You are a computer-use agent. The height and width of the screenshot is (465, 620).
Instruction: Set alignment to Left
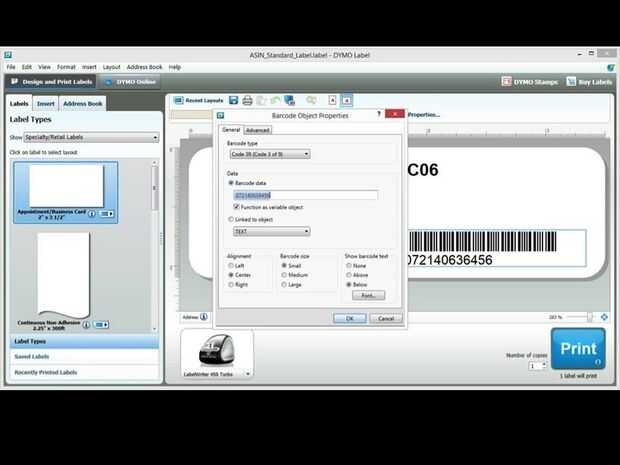[231, 266]
